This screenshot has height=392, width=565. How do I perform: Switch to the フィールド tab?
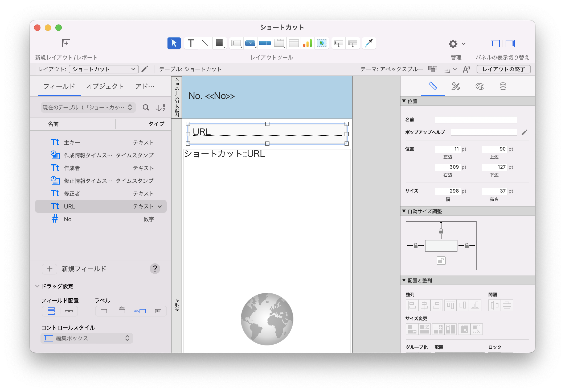pos(59,86)
